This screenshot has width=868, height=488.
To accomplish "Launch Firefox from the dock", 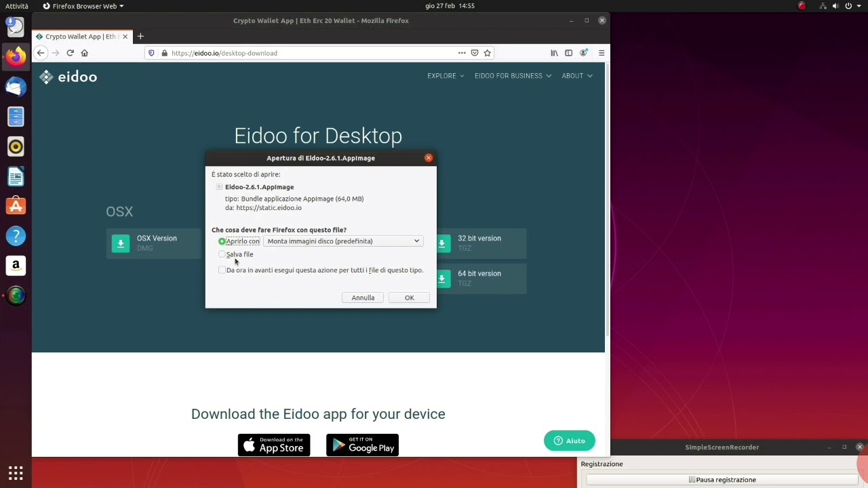I will pyautogui.click(x=16, y=56).
